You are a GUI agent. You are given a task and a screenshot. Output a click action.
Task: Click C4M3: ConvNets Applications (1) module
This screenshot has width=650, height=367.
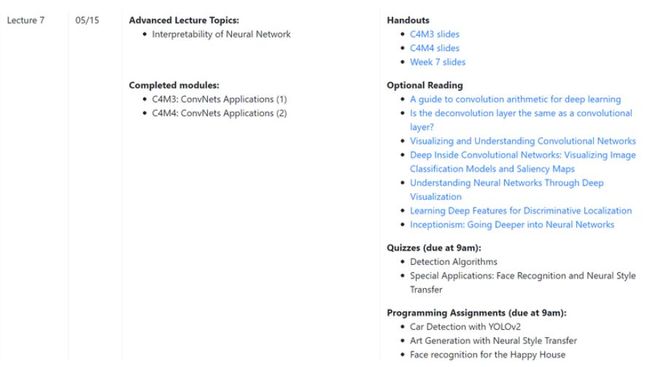[219, 100]
